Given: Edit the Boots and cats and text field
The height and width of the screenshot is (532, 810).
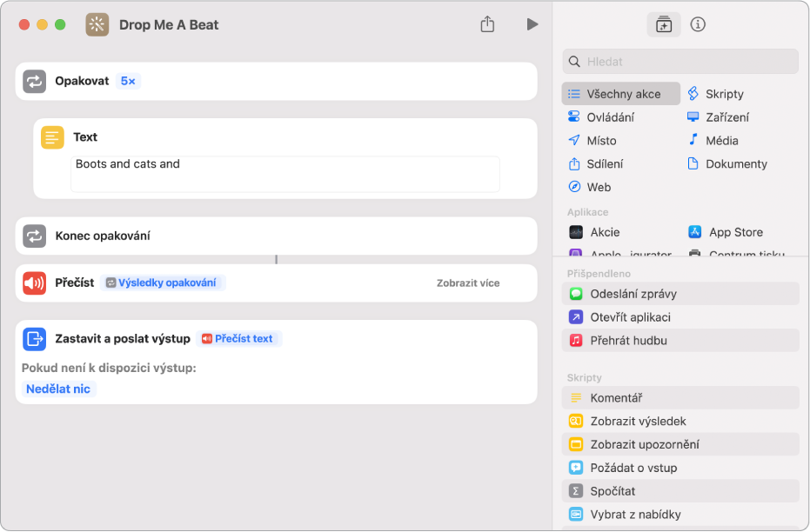Looking at the screenshot, I should [285, 174].
